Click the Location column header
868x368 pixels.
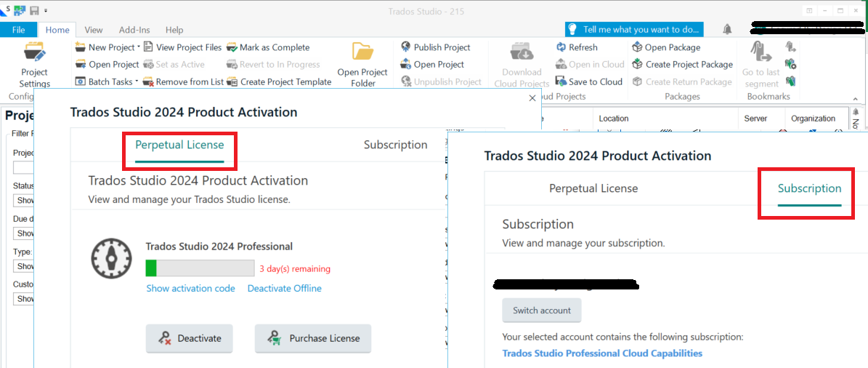coord(613,119)
